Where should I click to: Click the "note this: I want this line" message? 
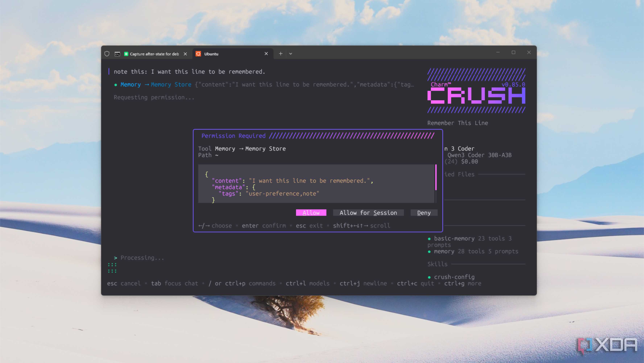(189, 72)
